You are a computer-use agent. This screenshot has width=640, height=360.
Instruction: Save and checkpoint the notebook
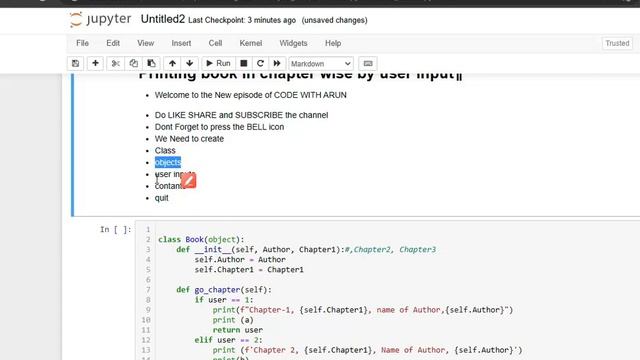pos(76,63)
